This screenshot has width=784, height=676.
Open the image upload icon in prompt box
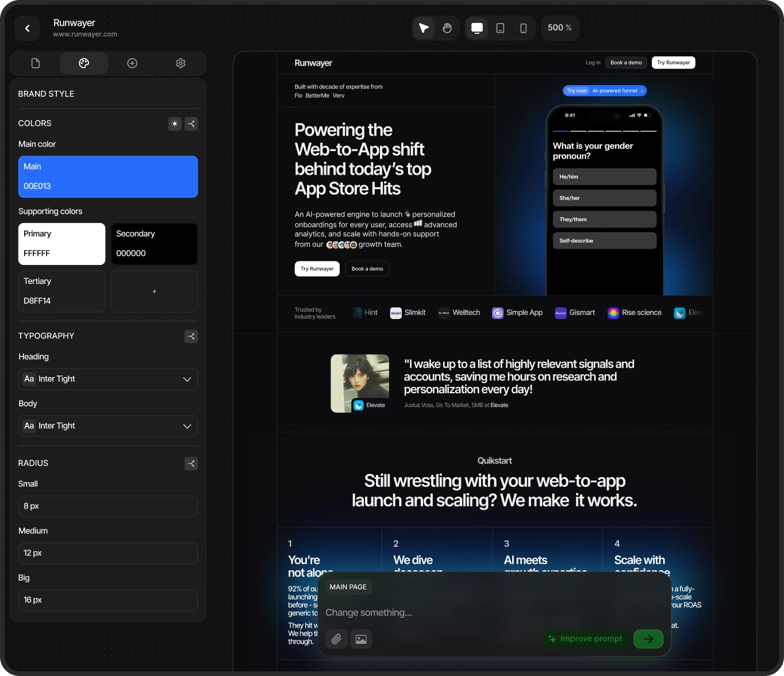[361, 639]
